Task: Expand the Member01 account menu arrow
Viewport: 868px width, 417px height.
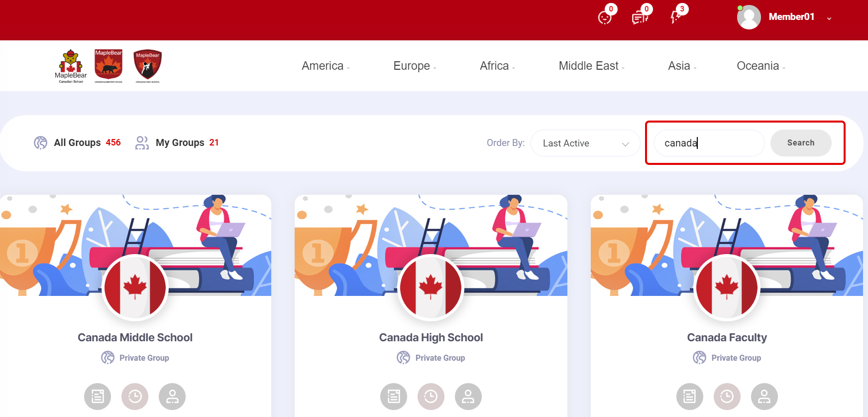Action: [829, 18]
